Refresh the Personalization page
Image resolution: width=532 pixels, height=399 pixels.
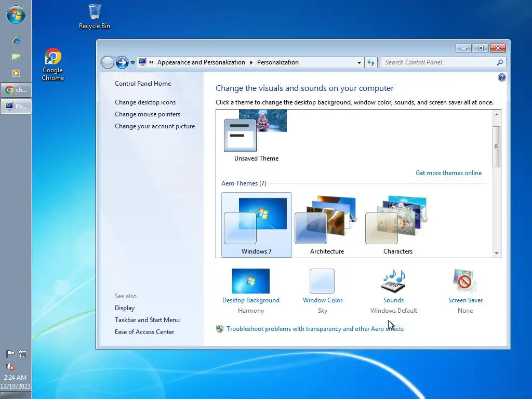point(371,62)
